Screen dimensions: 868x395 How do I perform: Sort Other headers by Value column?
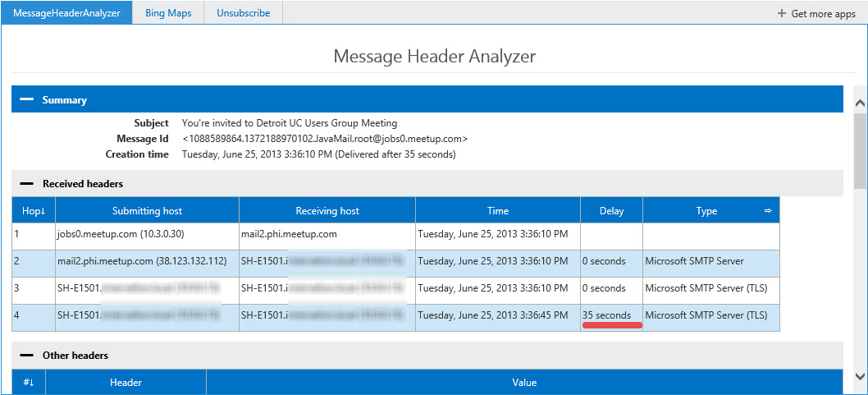(x=525, y=382)
